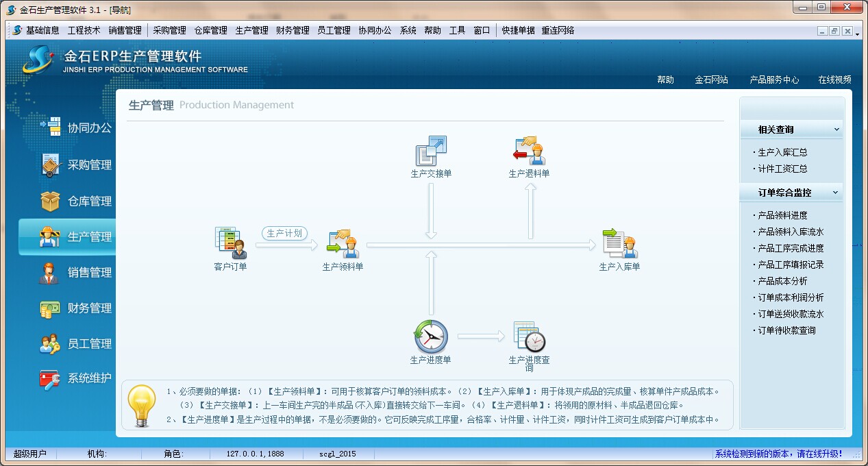The image size is (868, 466).
Task: Open the 销售管理 menu in the menu bar
Action: pyautogui.click(x=125, y=30)
